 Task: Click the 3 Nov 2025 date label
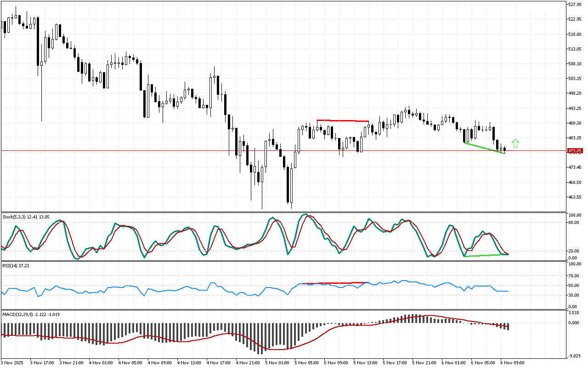pos(14,362)
